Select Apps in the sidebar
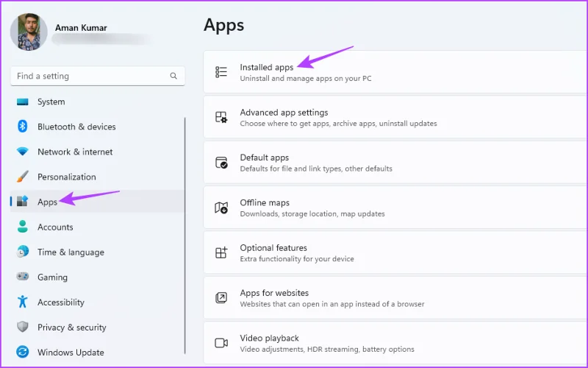This screenshot has width=588, height=368. pos(98,202)
